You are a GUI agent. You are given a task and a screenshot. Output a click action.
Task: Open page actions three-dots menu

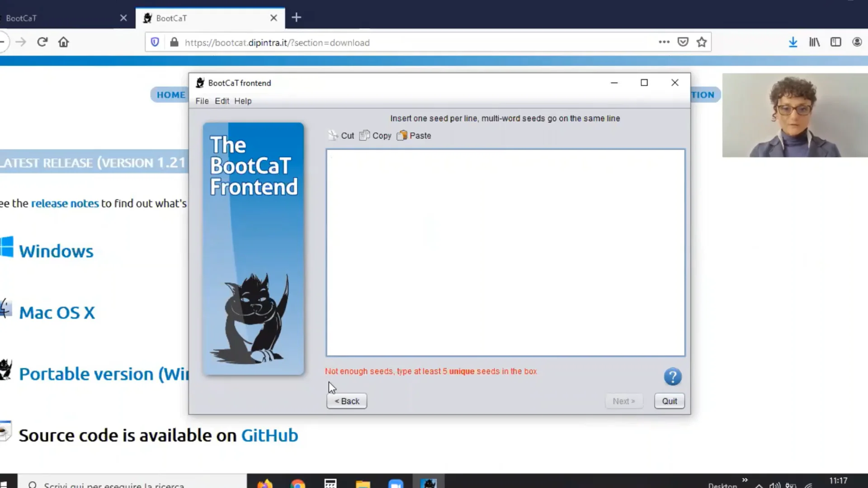click(664, 42)
